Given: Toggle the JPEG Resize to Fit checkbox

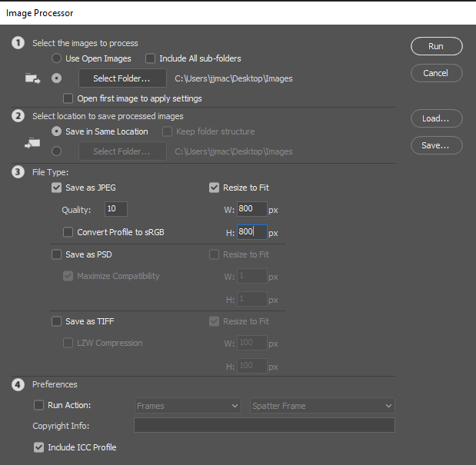Looking at the screenshot, I should tap(214, 188).
